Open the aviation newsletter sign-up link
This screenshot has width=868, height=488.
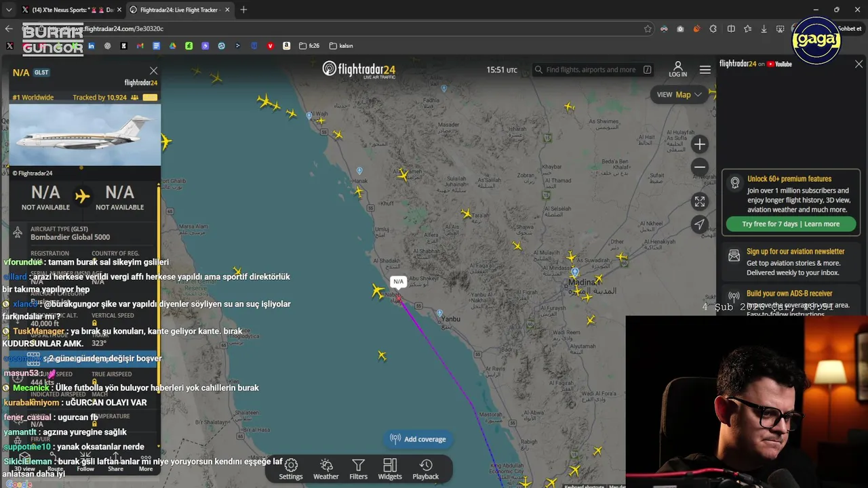tap(795, 251)
